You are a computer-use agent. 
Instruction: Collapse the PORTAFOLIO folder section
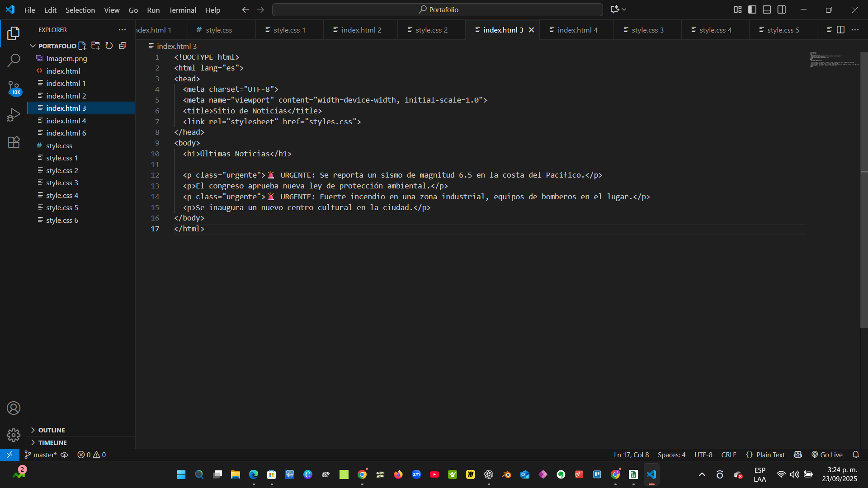click(x=33, y=46)
